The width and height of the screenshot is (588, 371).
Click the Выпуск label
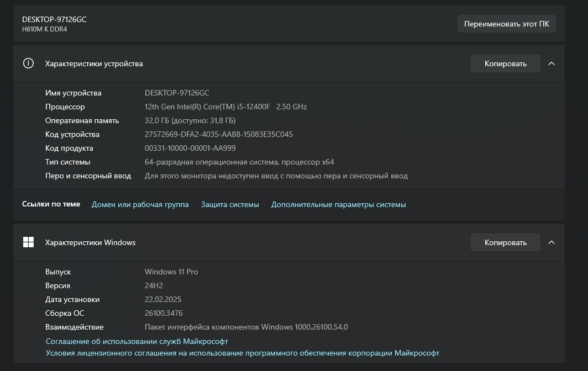58,272
